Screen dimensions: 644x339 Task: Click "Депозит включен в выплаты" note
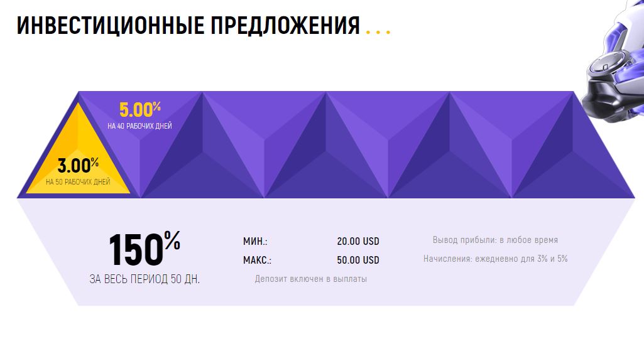click(310, 279)
